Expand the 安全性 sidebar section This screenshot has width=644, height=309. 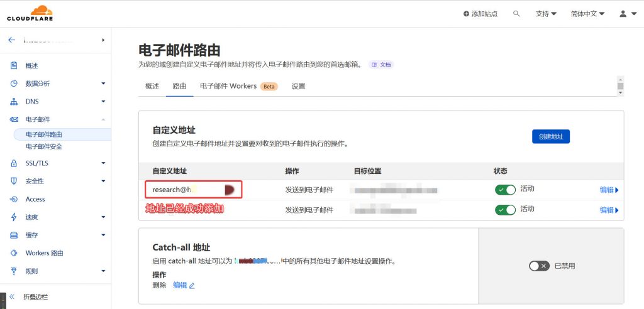(103, 181)
